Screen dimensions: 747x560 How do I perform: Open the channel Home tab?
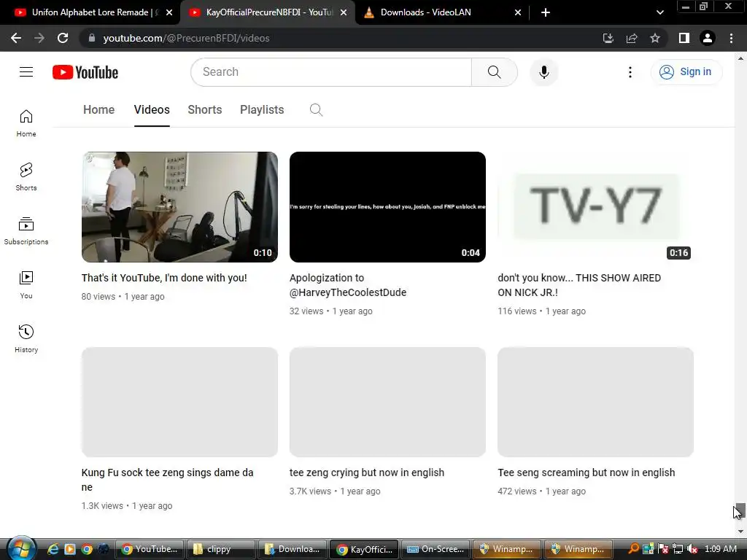(x=98, y=109)
